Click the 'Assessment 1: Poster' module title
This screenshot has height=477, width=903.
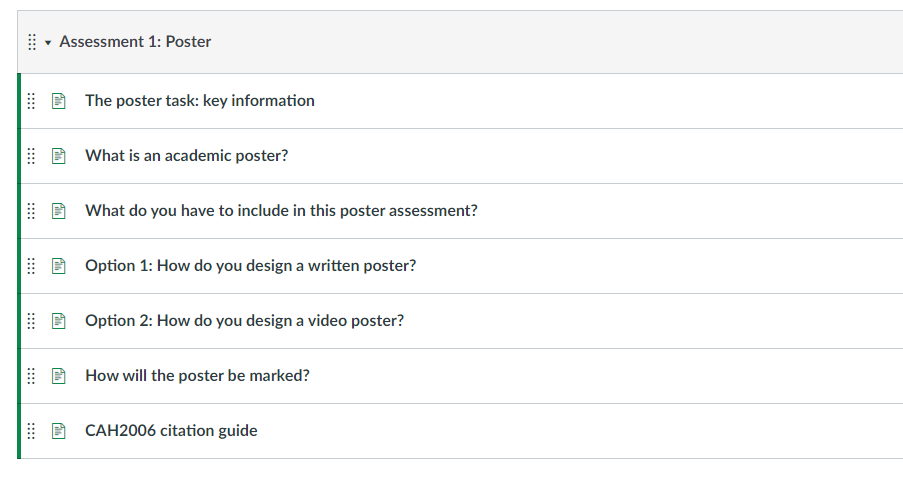click(x=135, y=42)
